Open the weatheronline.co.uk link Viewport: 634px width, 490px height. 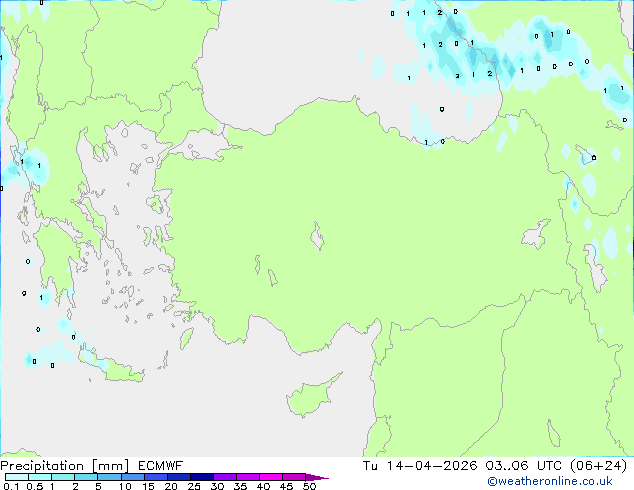(x=550, y=481)
